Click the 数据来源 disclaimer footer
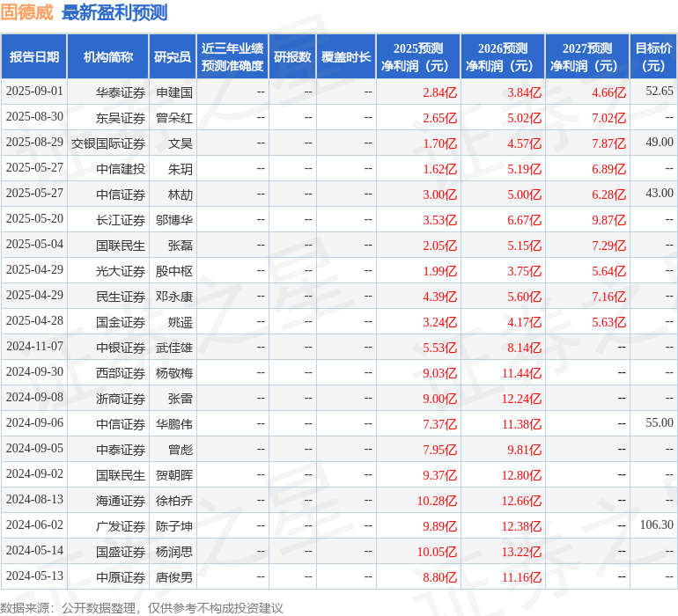The width and height of the screenshot is (678, 616). (142, 608)
